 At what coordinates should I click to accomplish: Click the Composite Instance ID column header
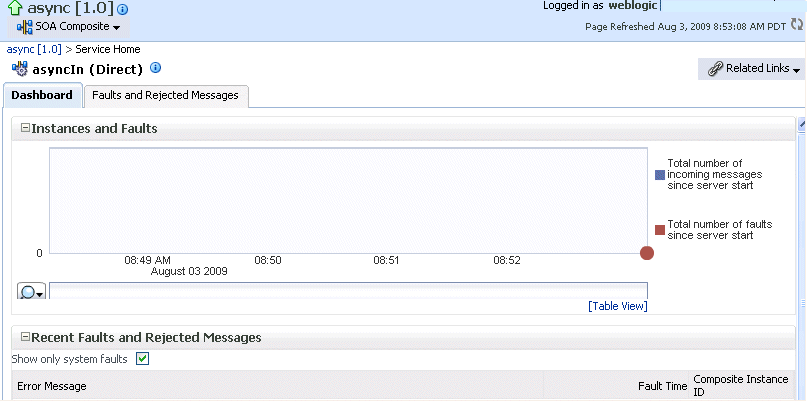(x=741, y=386)
